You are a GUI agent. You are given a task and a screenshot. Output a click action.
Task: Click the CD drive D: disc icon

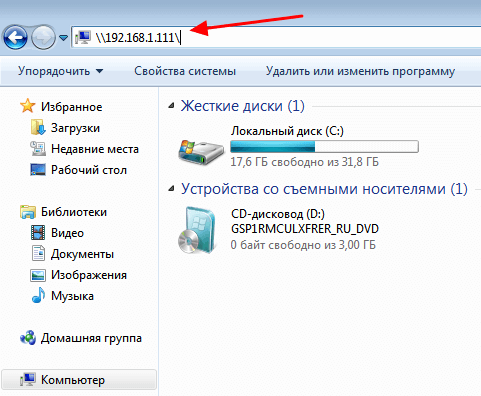tap(197, 230)
